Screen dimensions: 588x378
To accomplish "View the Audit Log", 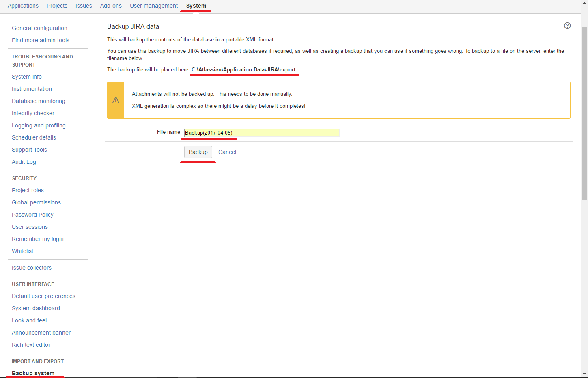I will coord(24,162).
